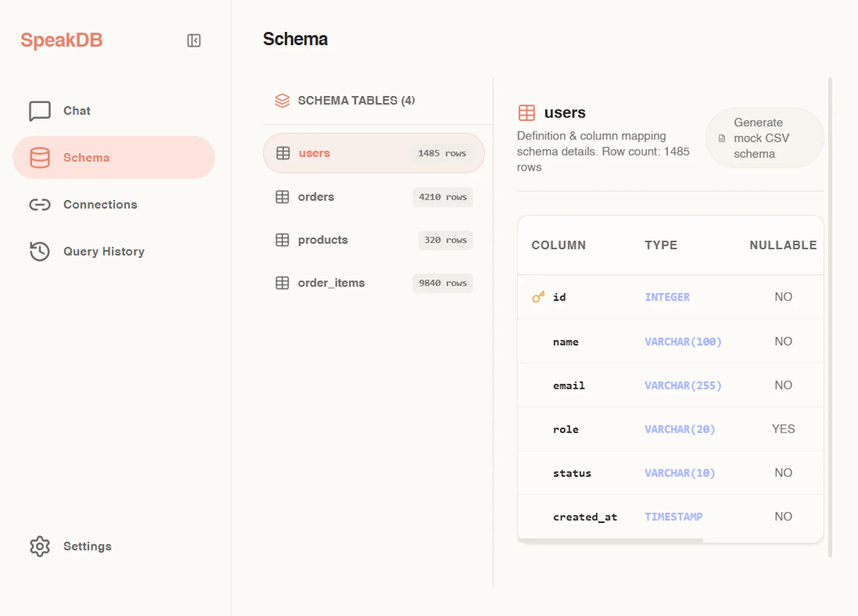This screenshot has width=858, height=616.
Task: Click the 9840 rows badge
Action: point(443,283)
